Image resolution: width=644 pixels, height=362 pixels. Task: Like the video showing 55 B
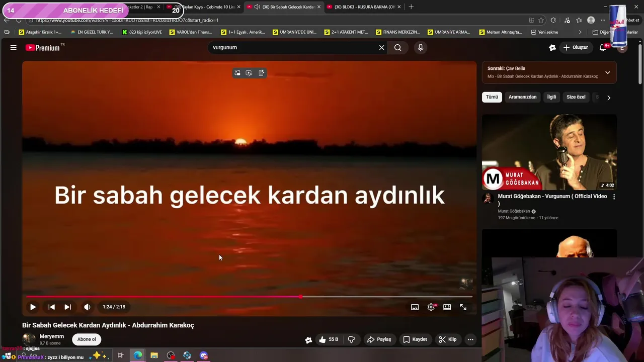328,339
